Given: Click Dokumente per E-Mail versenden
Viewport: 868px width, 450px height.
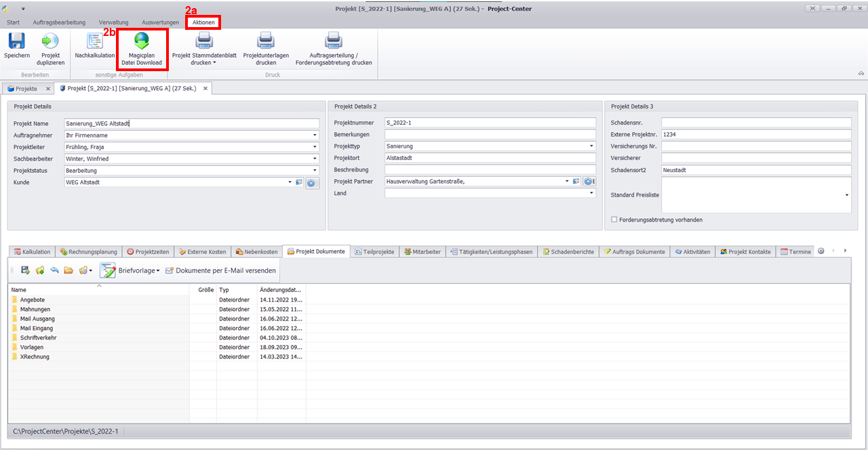Looking at the screenshot, I should tap(220, 270).
